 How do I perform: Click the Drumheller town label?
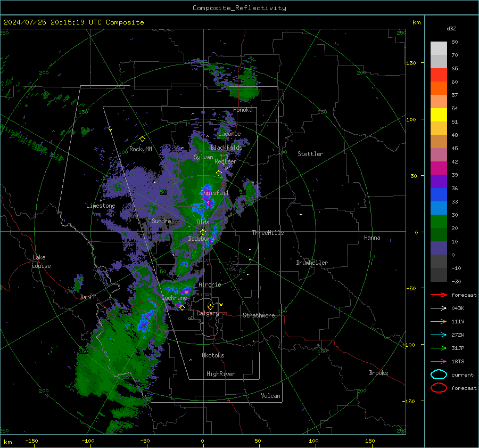pos(312,263)
